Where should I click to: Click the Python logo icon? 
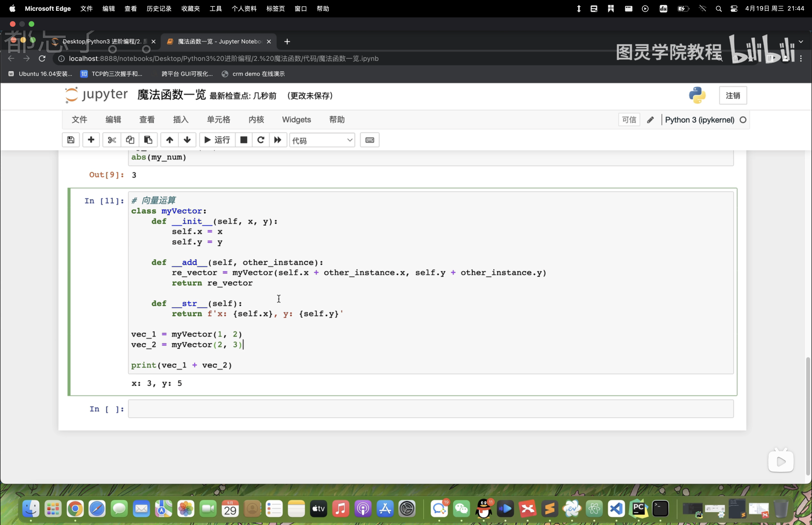point(697,95)
